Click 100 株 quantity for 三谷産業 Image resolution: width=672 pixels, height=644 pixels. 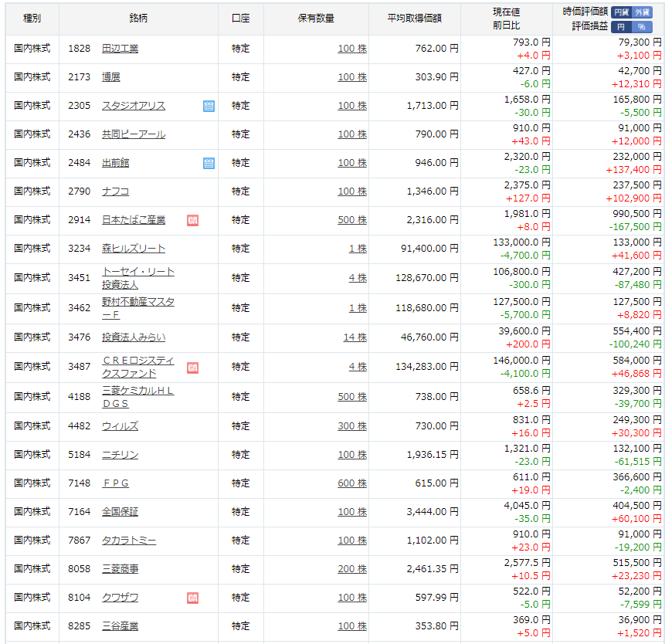pos(352,626)
